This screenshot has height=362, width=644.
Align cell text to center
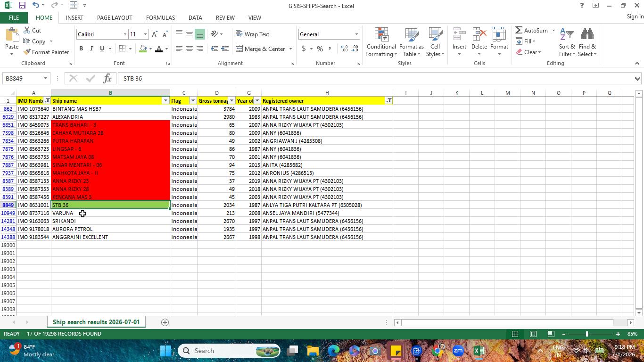(x=189, y=49)
